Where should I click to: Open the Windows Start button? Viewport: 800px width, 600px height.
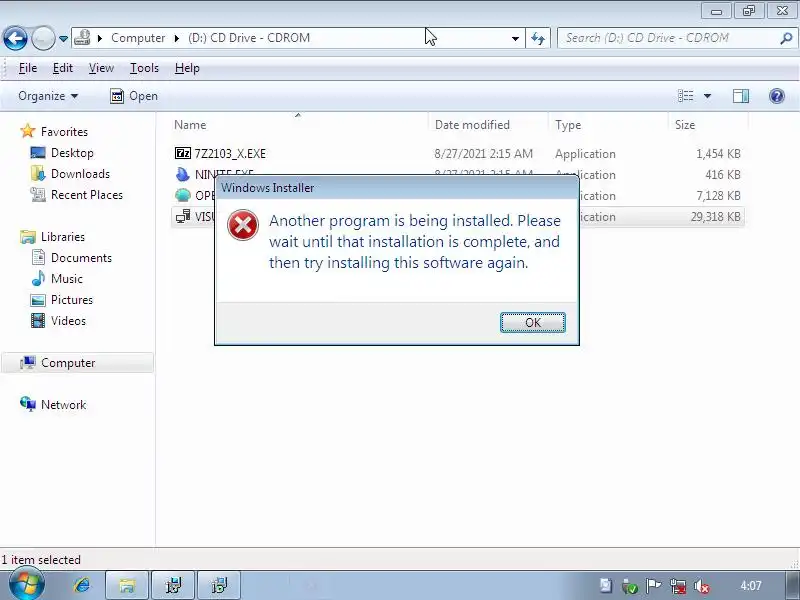26,585
